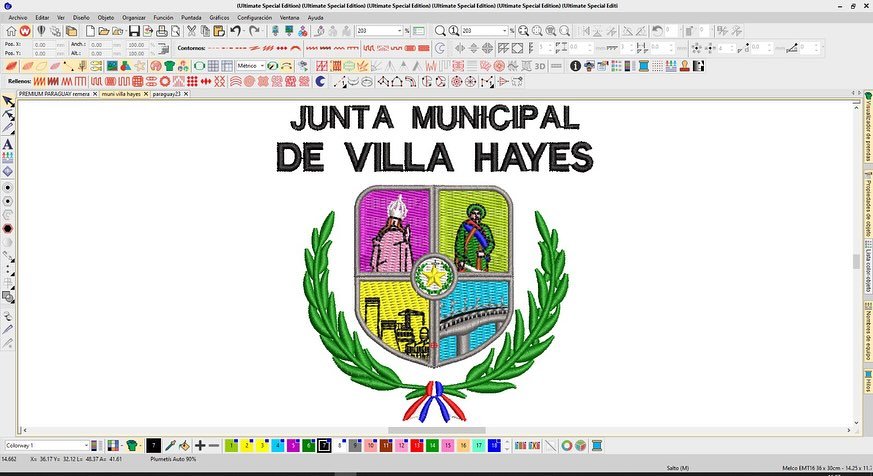Click the Anch. width input field
This screenshot has height=476, width=873.
(100, 45)
